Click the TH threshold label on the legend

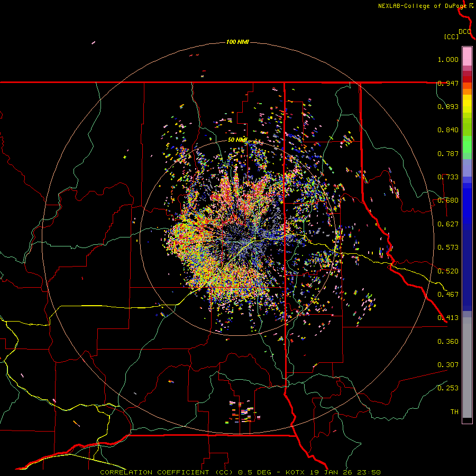click(454, 412)
